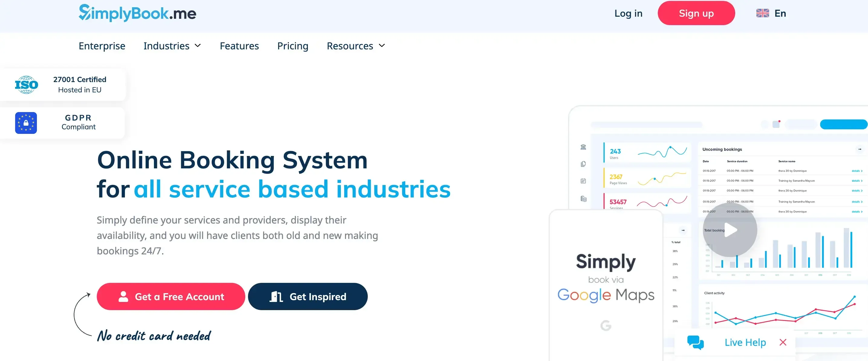Click the ISO certification globe icon
This screenshot has height=361, width=868.
pyautogui.click(x=26, y=85)
